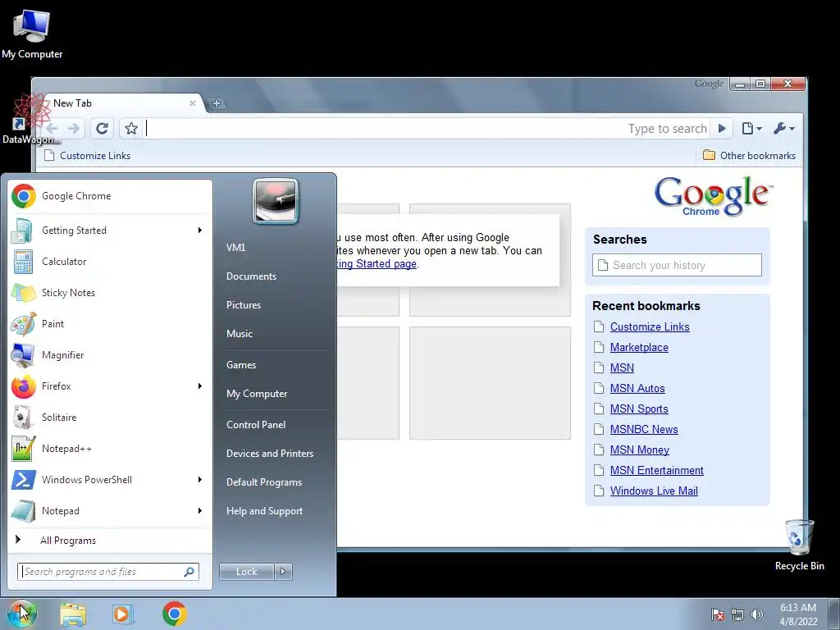This screenshot has width=840, height=630.
Task: Open Marketplace recent bookmark
Action: tap(639, 348)
